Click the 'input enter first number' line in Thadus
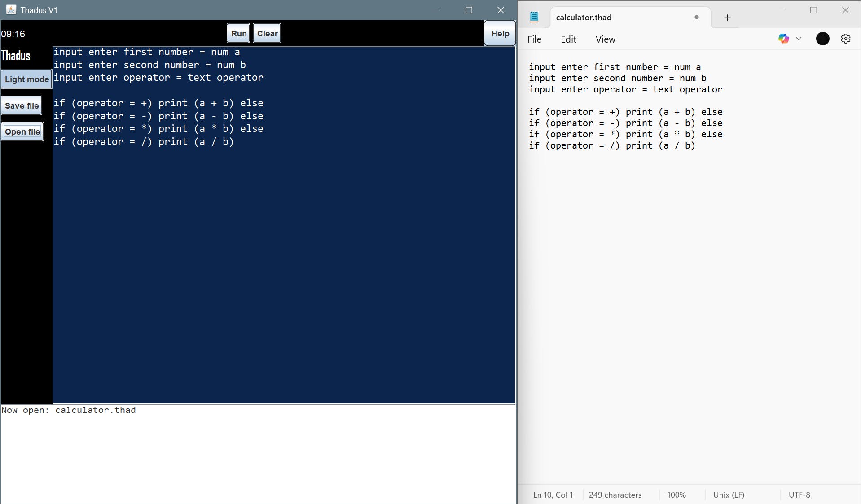The image size is (861, 504). tap(147, 52)
